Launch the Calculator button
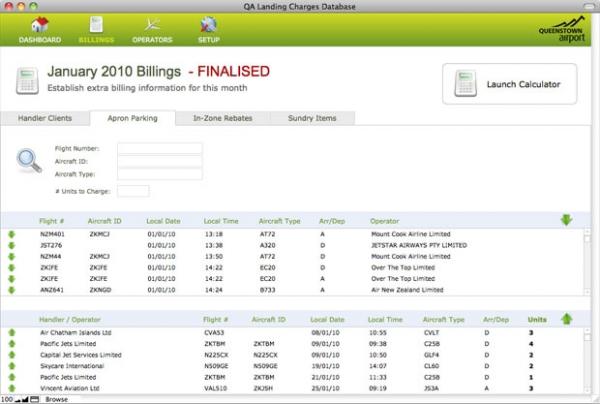Screen dimensions: 600x404 pos(509,84)
